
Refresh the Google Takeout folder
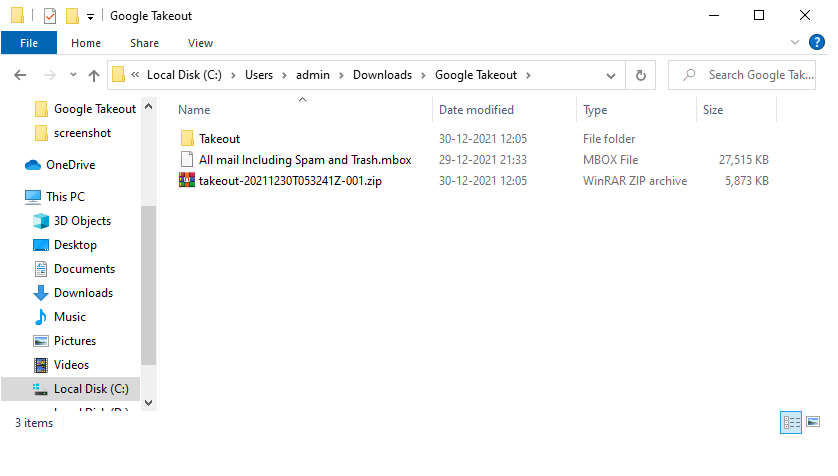tap(641, 75)
